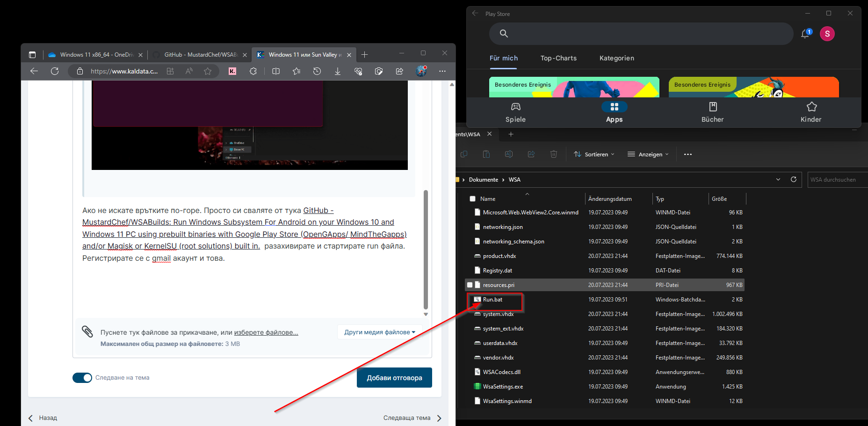The image size is (868, 426).
Task: Click the изберете файлове link
Action: tap(266, 332)
